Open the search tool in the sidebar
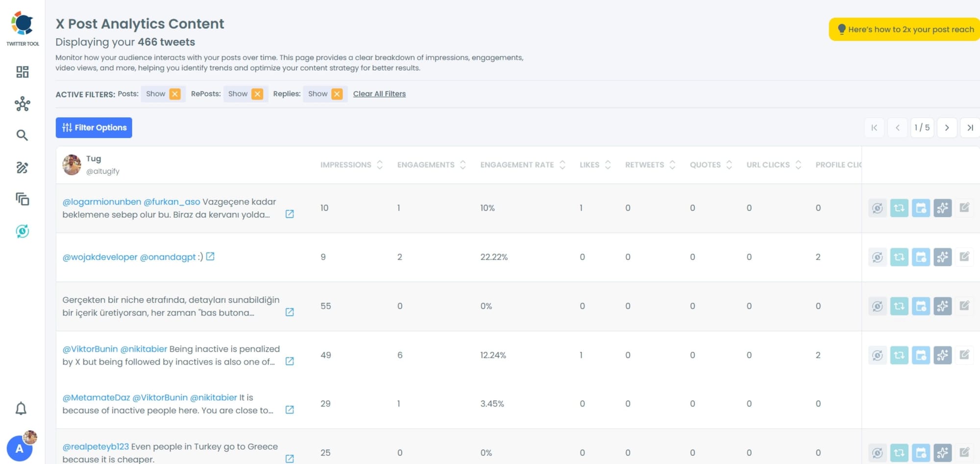This screenshot has height=464, width=980. click(x=22, y=135)
